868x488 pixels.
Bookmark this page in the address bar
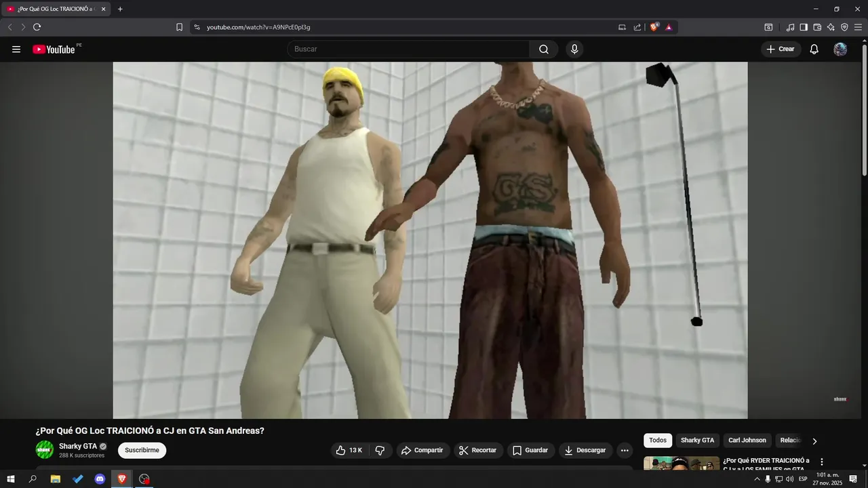179,27
